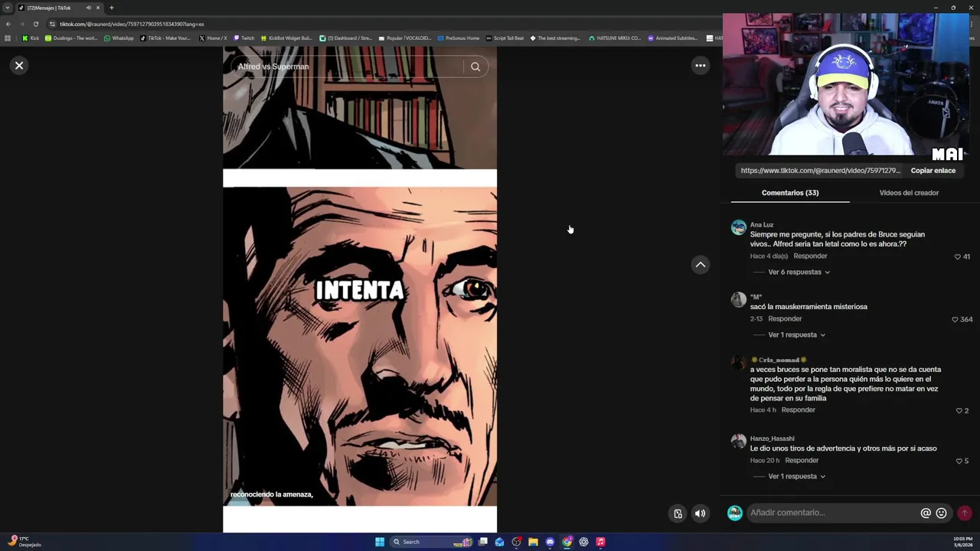Open the Kick bookmark
Viewport: 980px width, 551px height.
(x=31, y=38)
